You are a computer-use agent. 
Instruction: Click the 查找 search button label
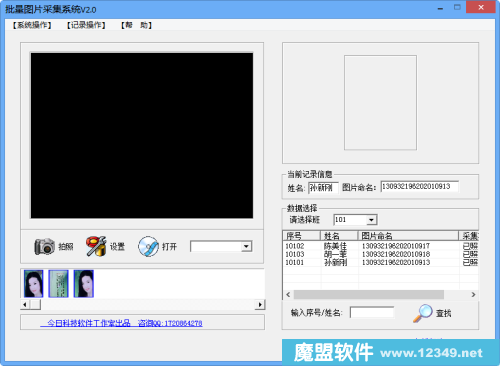coord(443,313)
